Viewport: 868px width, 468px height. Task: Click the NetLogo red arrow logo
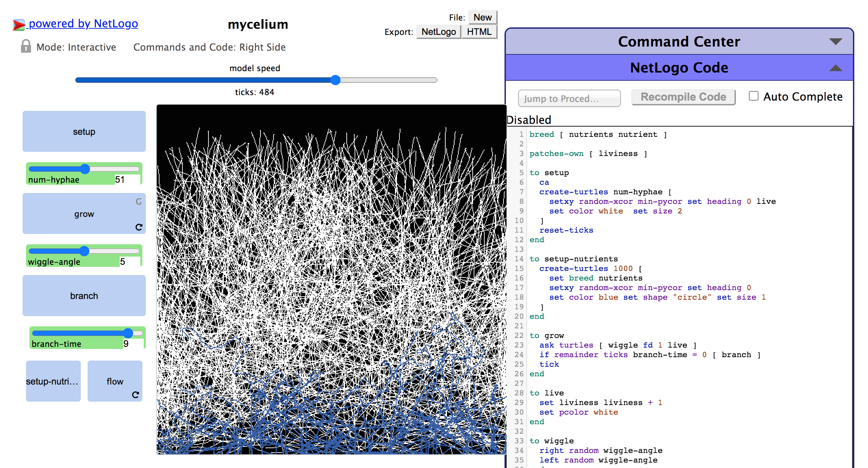tap(19, 25)
